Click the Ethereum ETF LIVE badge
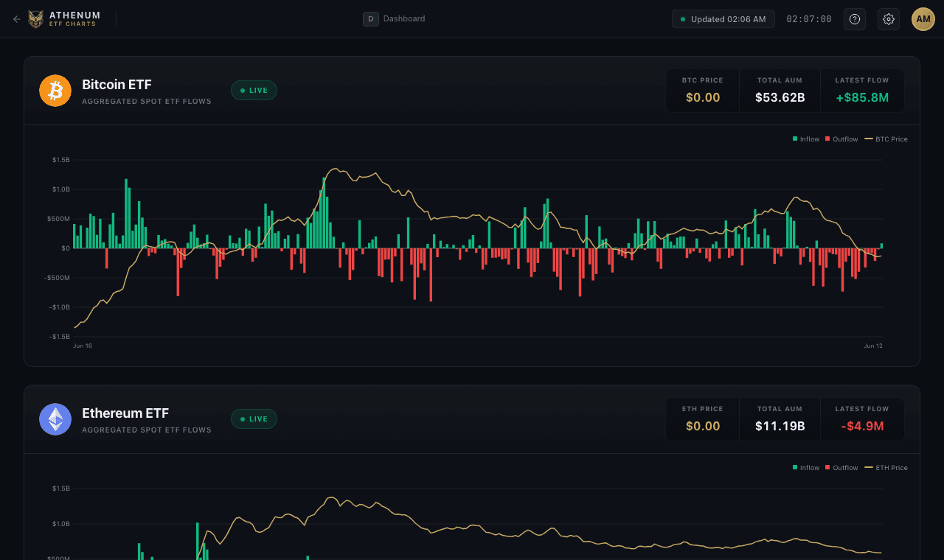The width and height of the screenshot is (944, 560). (254, 419)
